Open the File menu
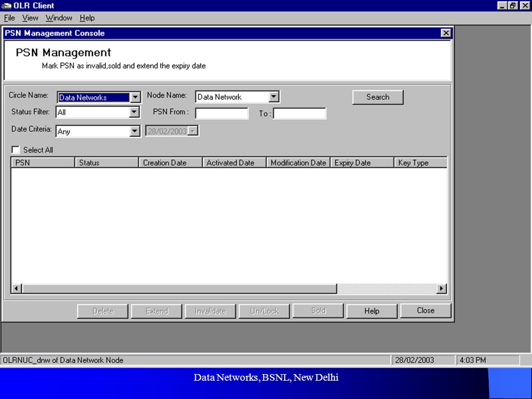 9,18
